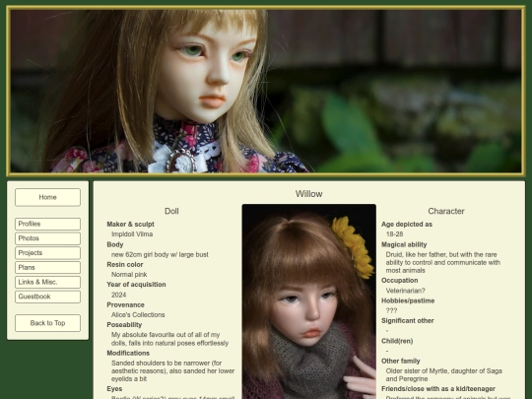Click the Poseability label

(124, 325)
